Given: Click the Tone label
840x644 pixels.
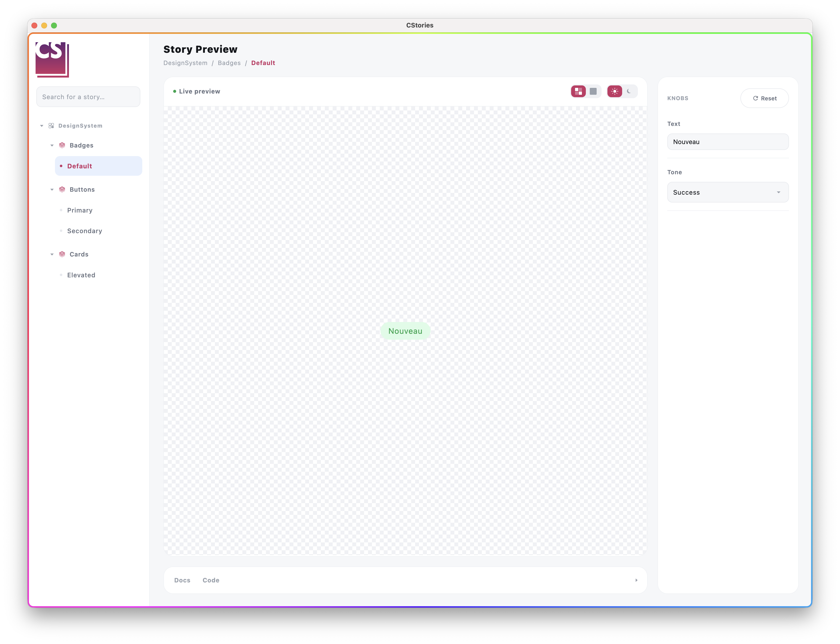Looking at the screenshot, I should (x=674, y=172).
